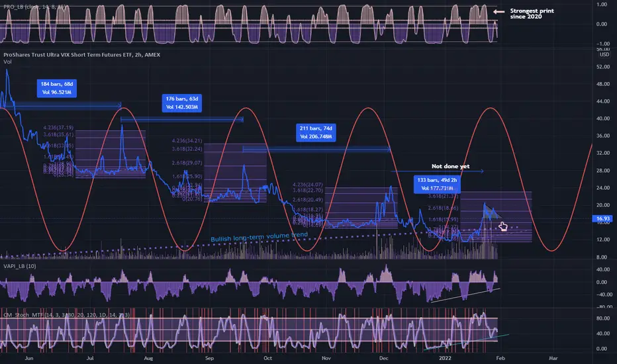This screenshot has width=617, height=364.
Task: Click the Fib level label 3.618(35.61)
Action: (58, 134)
